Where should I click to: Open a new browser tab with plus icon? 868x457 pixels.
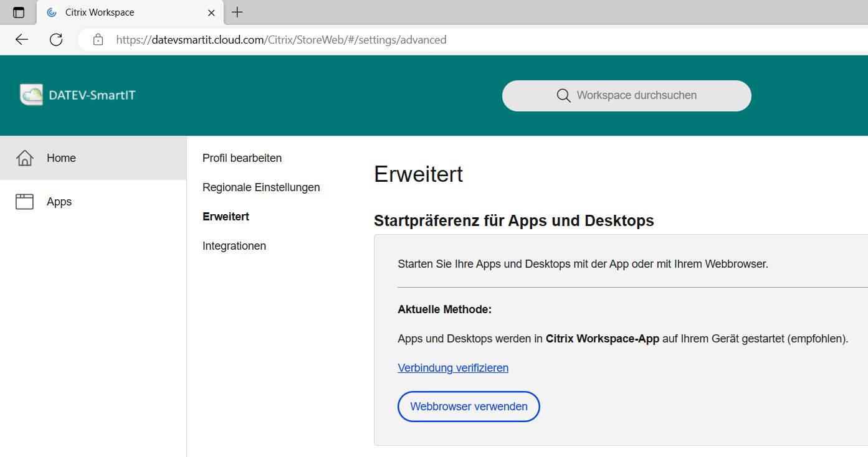237,12
